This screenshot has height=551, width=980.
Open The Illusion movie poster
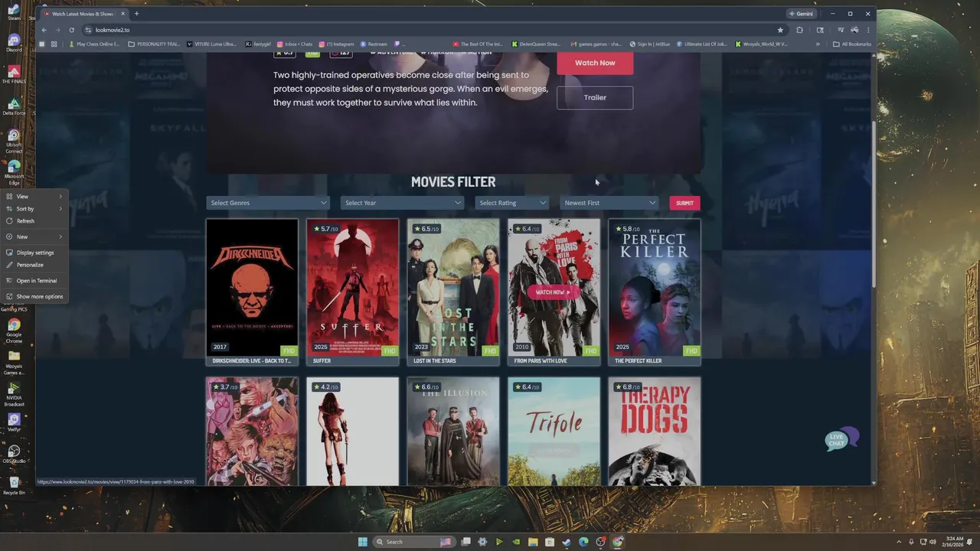(x=453, y=431)
